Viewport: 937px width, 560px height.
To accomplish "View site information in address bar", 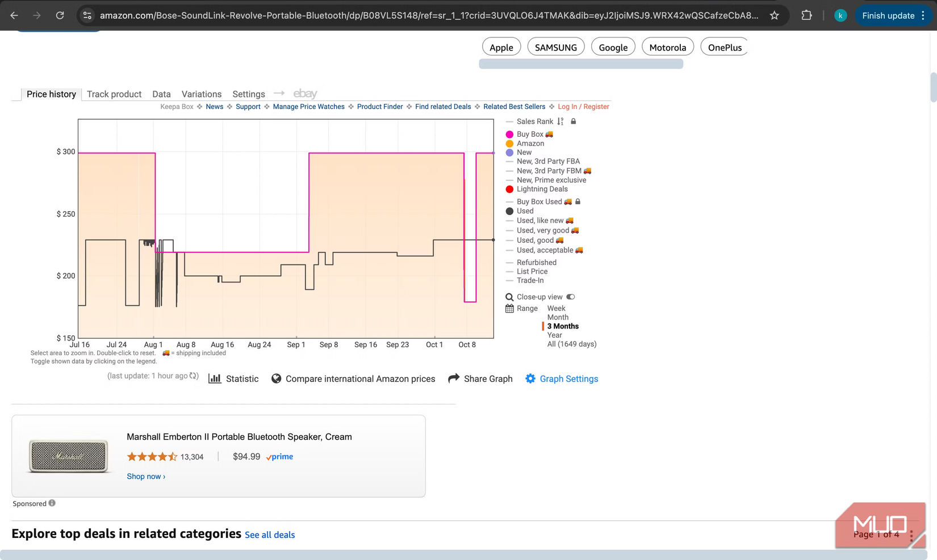I will [x=87, y=15].
